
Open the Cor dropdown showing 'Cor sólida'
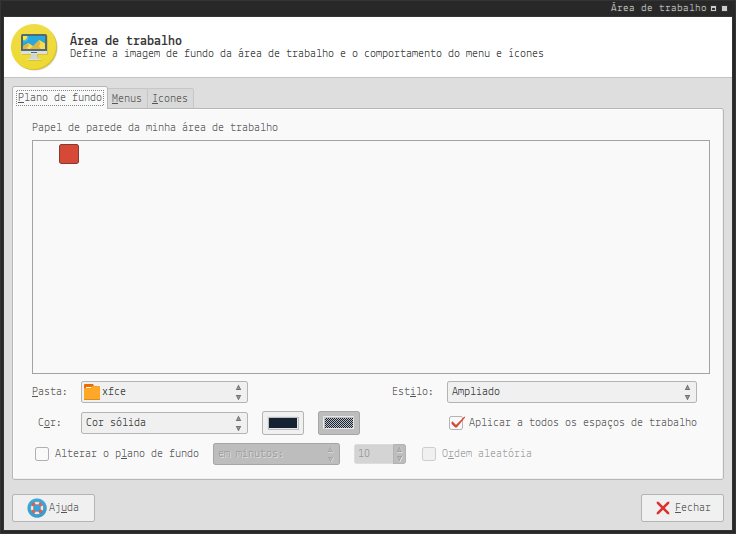163,423
